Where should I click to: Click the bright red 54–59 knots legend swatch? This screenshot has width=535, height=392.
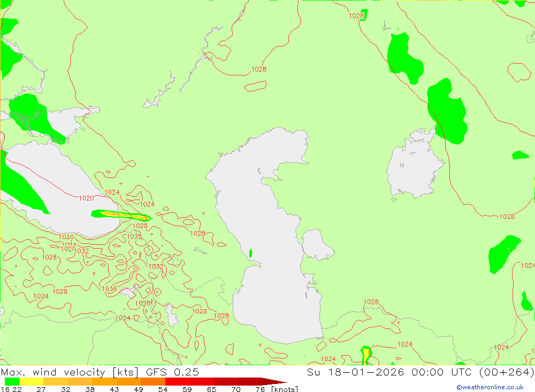tap(178, 381)
